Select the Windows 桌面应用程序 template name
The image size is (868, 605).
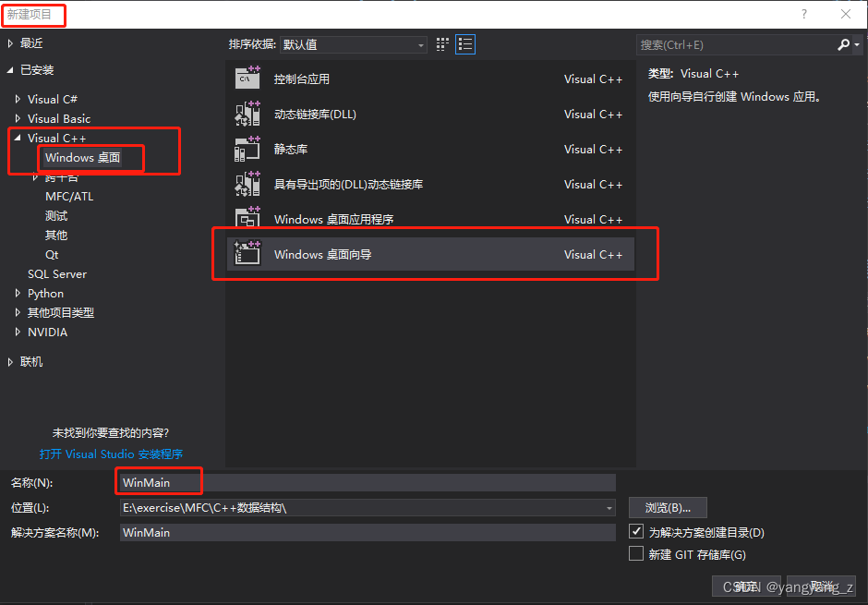(x=333, y=219)
